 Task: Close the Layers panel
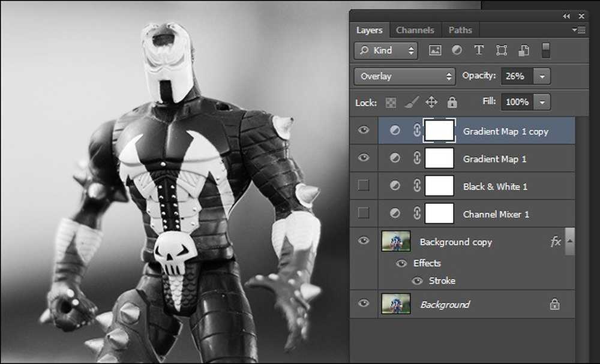(x=581, y=16)
